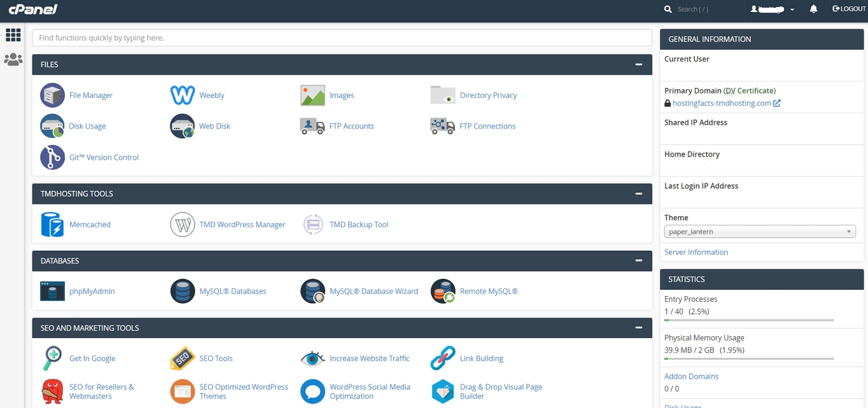Click the home grid icon in sidebar
The image size is (868, 408).
coord(13,34)
